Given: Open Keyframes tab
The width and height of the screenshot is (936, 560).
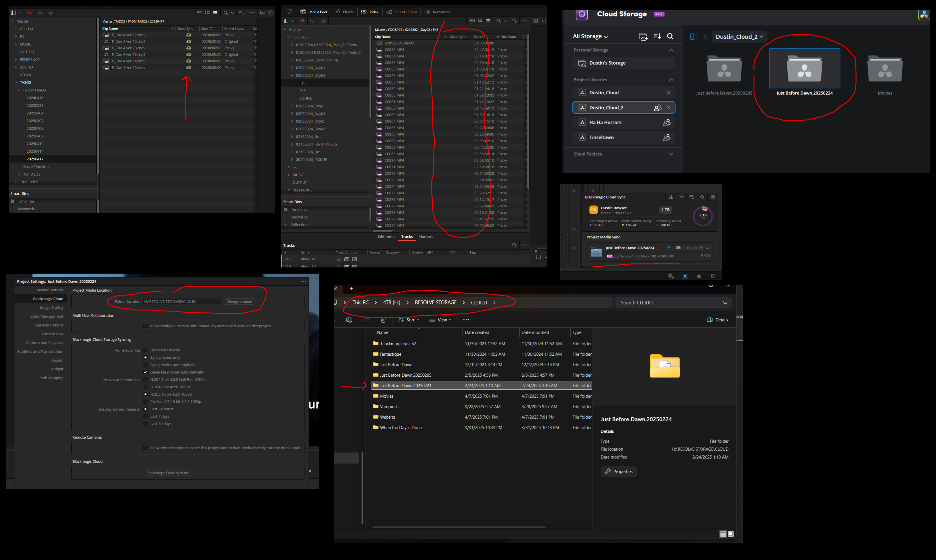Looking at the screenshot, I should pyautogui.click(x=437, y=12).
